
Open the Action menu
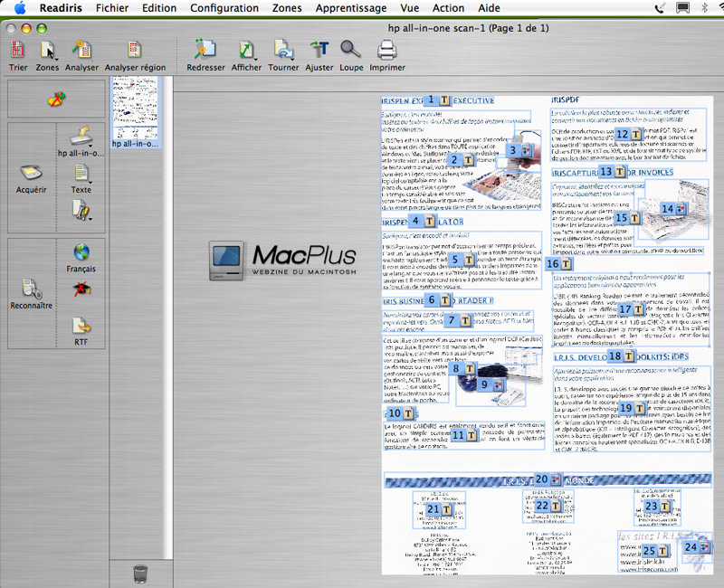click(x=448, y=8)
